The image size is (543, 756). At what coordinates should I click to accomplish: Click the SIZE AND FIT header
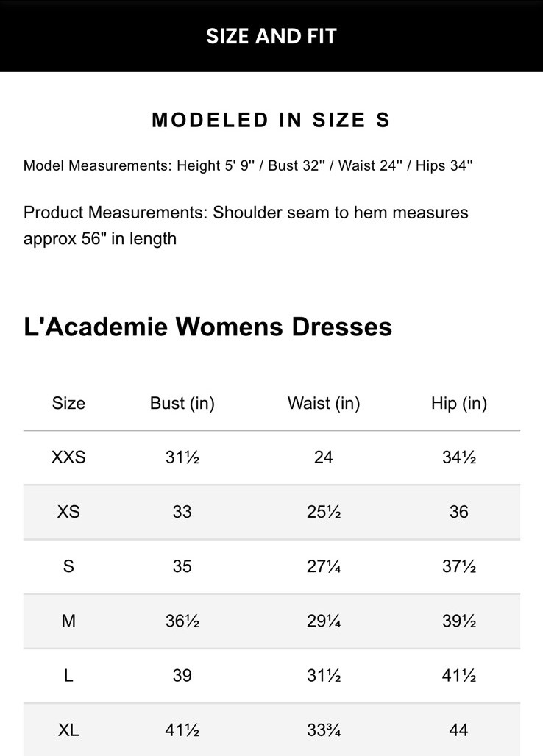(271, 36)
